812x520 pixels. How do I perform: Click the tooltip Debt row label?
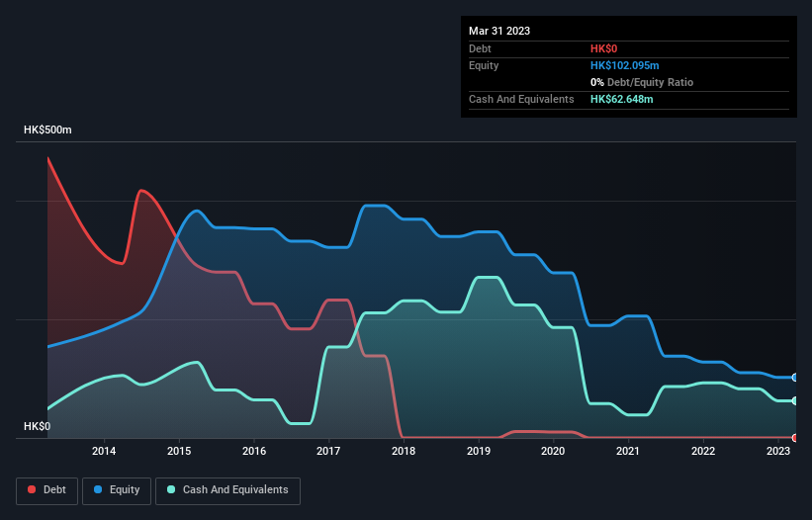tap(480, 48)
